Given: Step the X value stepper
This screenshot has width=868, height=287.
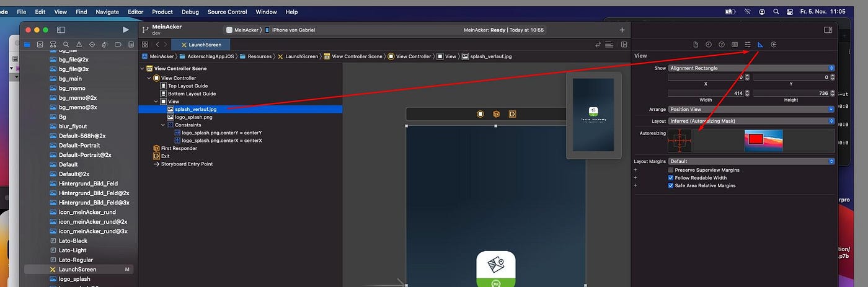Looking at the screenshot, I should coord(747,77).
